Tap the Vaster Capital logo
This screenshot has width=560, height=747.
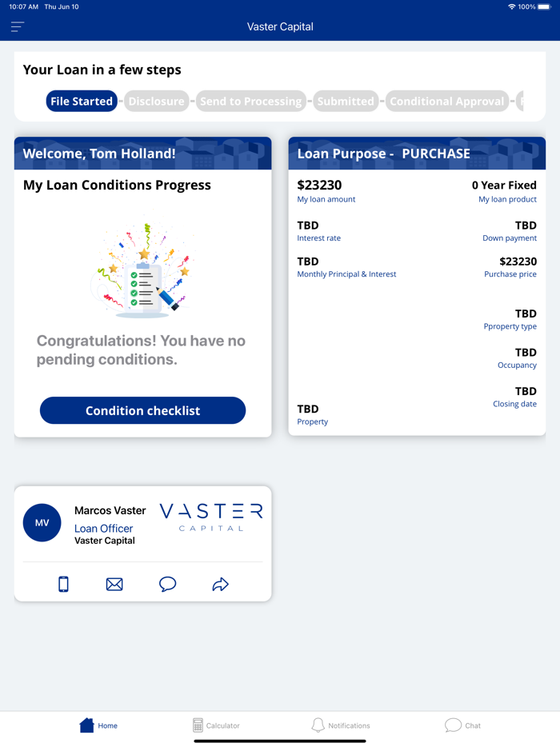point(211,517)
